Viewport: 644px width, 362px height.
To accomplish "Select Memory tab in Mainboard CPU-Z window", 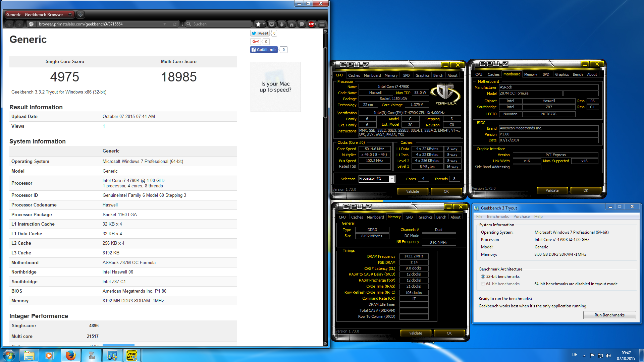I will (x=530, y=74).
